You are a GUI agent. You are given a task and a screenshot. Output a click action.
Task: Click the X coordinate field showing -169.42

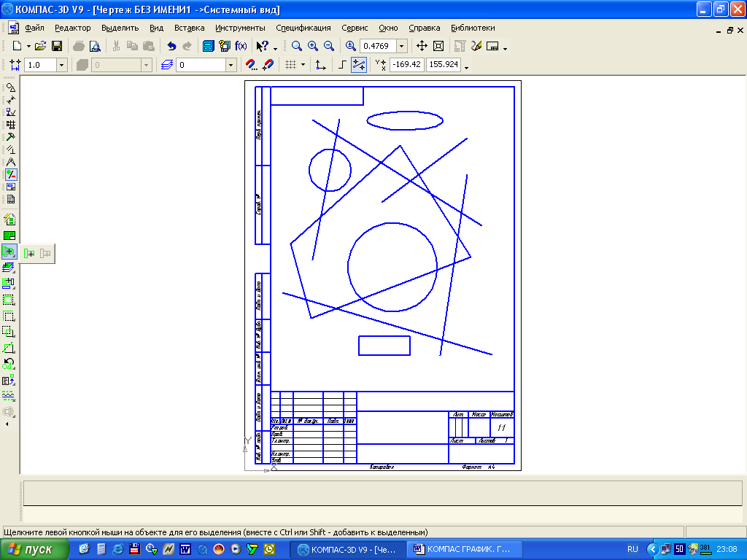click(406, 65)
